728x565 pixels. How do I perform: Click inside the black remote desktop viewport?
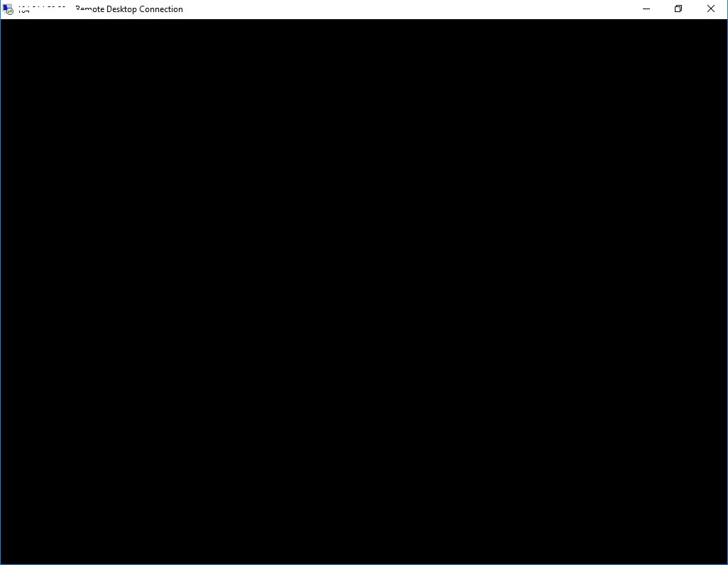pos(363,291)
